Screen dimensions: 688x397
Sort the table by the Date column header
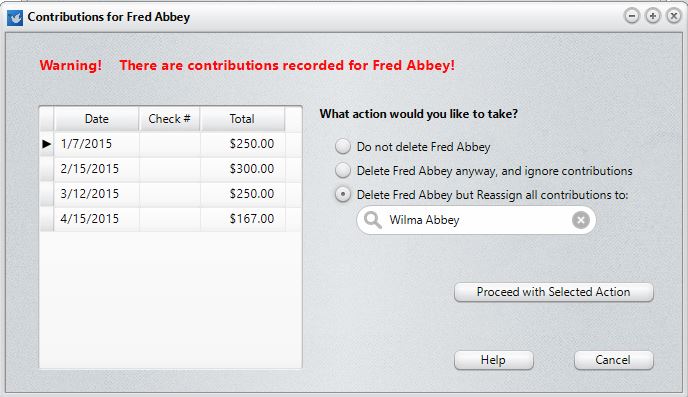coord(97,119)
